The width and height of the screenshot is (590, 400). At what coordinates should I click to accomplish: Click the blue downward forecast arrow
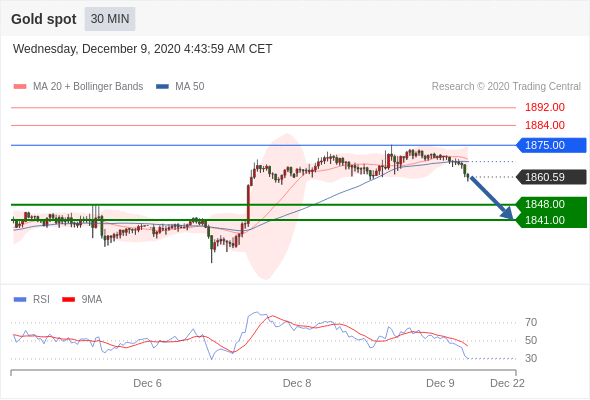pyautogui.click(x=491, y=198)
